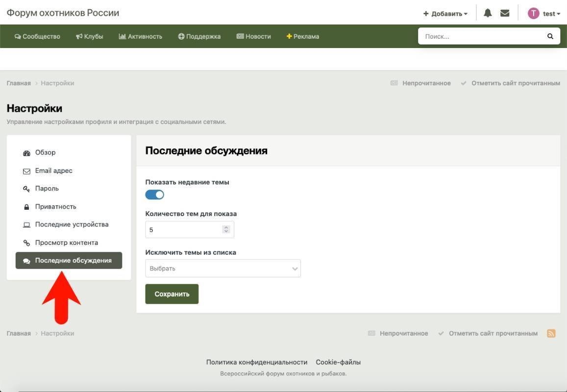The height and width of the screenshot is (392, 567).
Task: Expand the Исключить темы из списка dropdown
Action: tap(223, 269)
